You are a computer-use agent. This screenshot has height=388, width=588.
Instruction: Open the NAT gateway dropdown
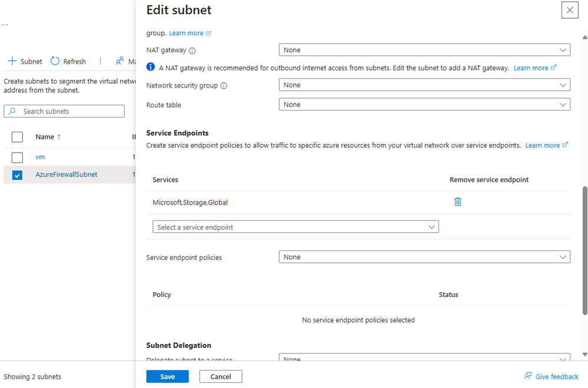[x=424, y=50]
